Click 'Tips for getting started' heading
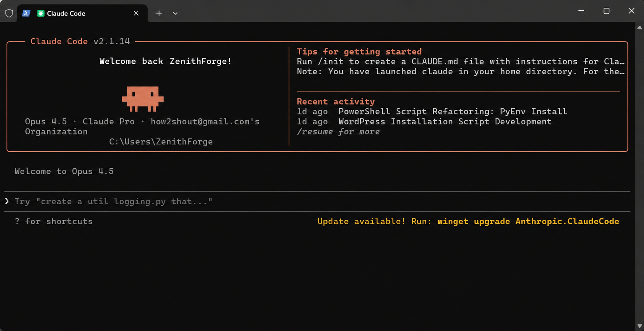 point(359,52)
